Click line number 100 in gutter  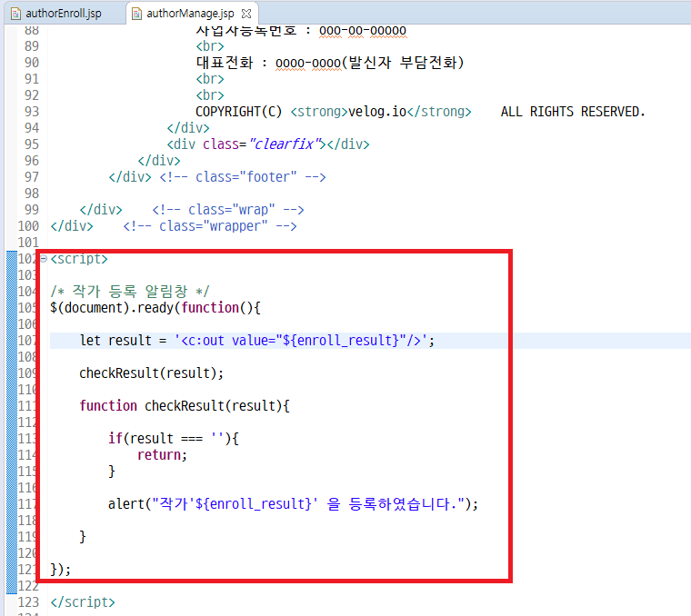[x=29, y=226]
